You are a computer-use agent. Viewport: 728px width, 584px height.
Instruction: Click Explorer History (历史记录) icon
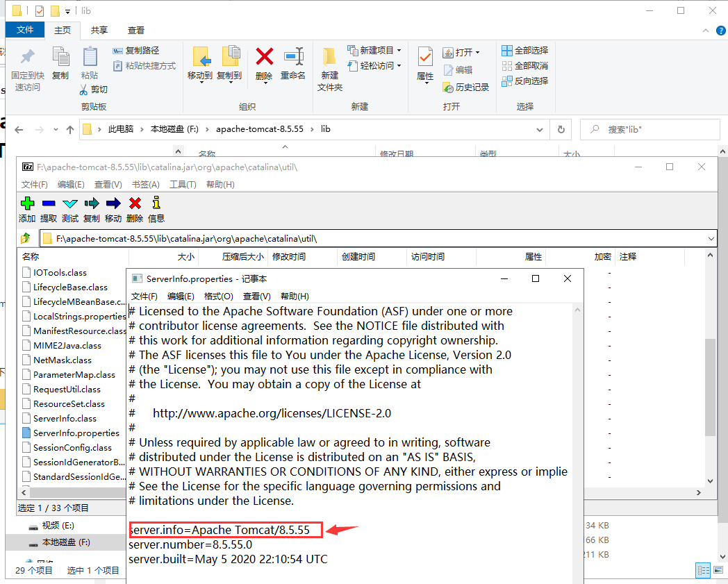click(x=448, y=87)
